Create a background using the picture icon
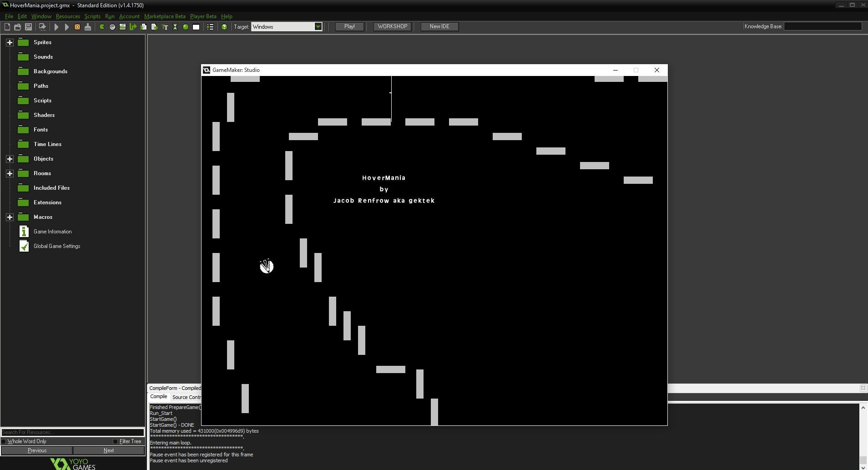The width and height of the screenshot is (868, 470). tap(122, 27)
